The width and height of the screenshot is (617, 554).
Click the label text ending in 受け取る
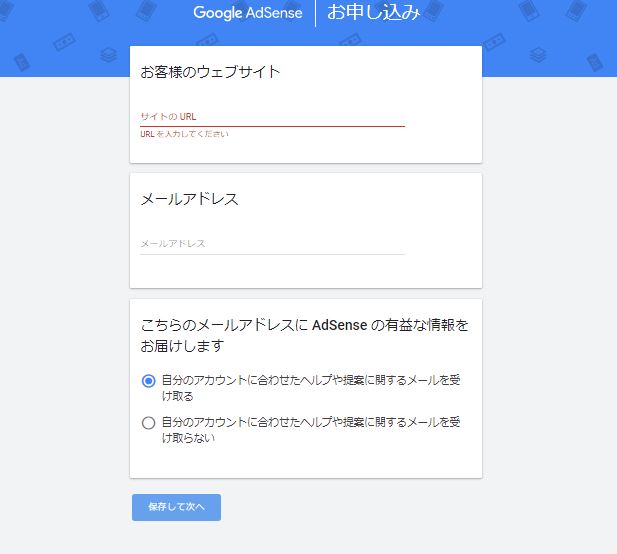point(311,388)
